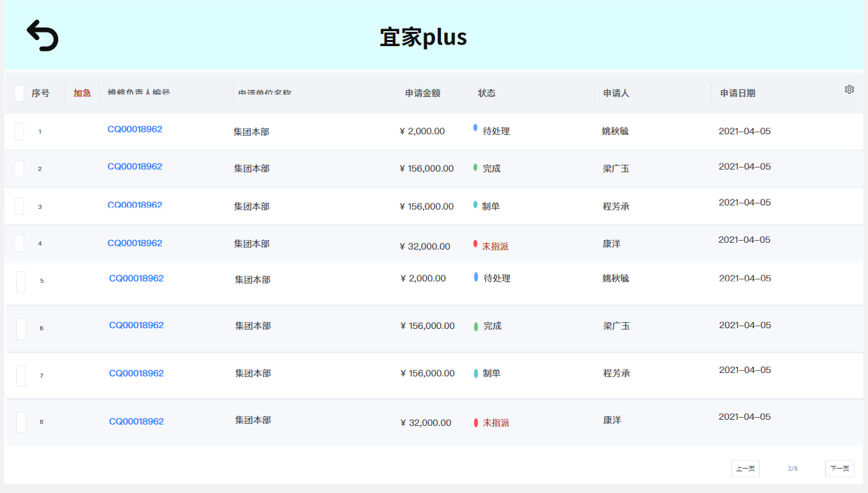Click the 待处理 status in row 1
868x493 pixels.
pyautogui.click(x=496, y=131)
